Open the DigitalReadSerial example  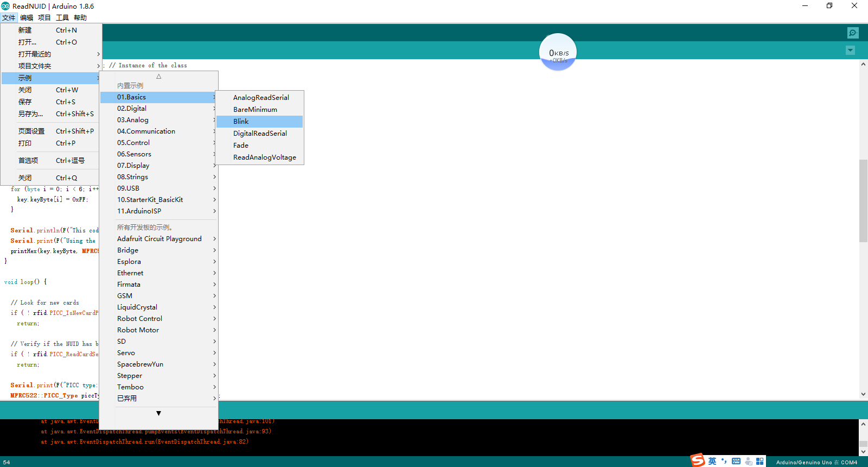pos(260,134)
